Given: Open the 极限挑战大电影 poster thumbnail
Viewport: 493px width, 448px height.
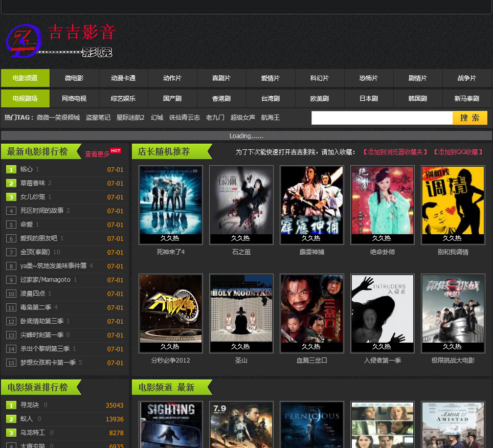Looking at the screenshot, I should pyautogui.click(x=453, y=313).
